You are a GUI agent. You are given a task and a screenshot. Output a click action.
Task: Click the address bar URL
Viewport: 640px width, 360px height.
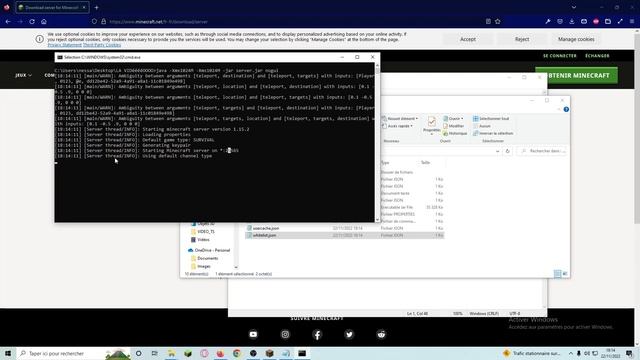point(158,22)
